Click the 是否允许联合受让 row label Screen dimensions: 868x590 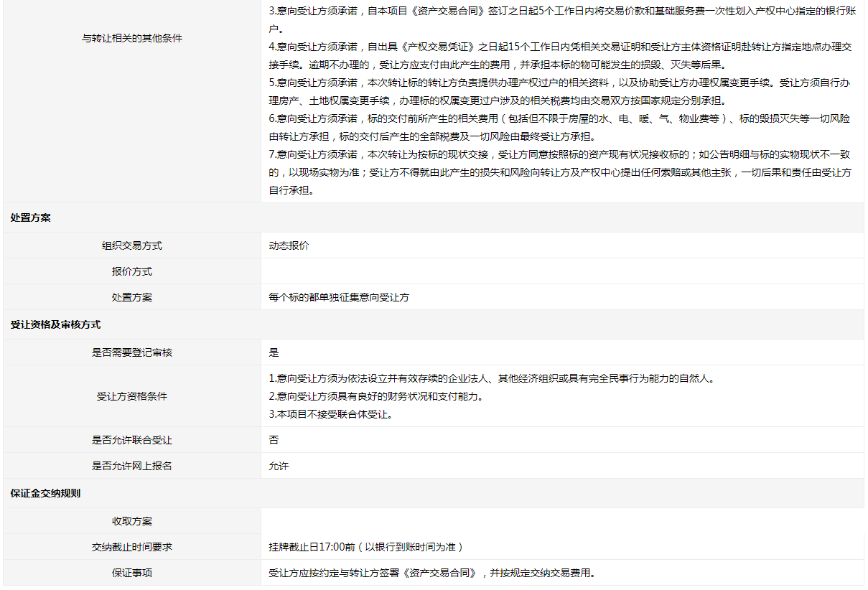(131, 440)
